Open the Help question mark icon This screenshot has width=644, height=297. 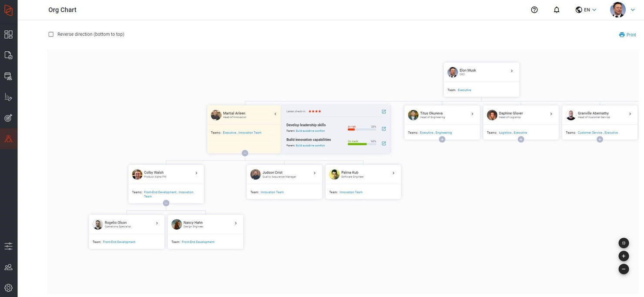534,9
